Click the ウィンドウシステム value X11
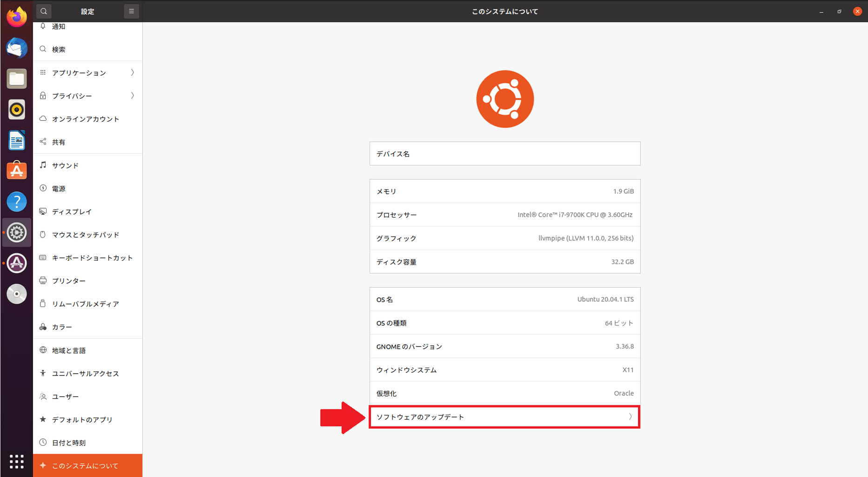The height and width of the screenshot is (477, 868). [628, 370]
